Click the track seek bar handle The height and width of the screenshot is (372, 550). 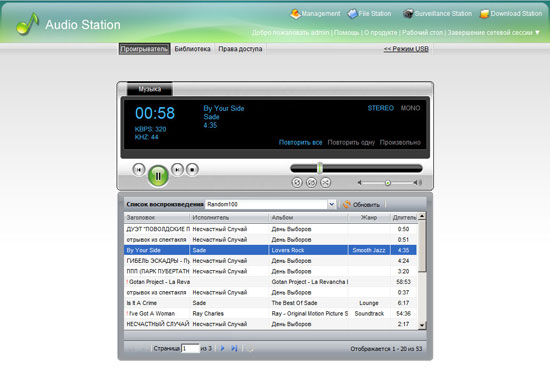320,168
